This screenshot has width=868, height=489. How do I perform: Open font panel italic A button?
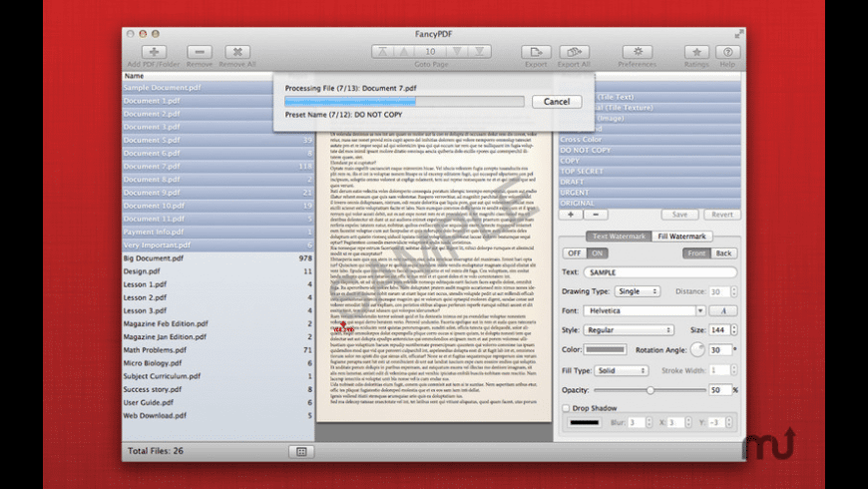723,310
